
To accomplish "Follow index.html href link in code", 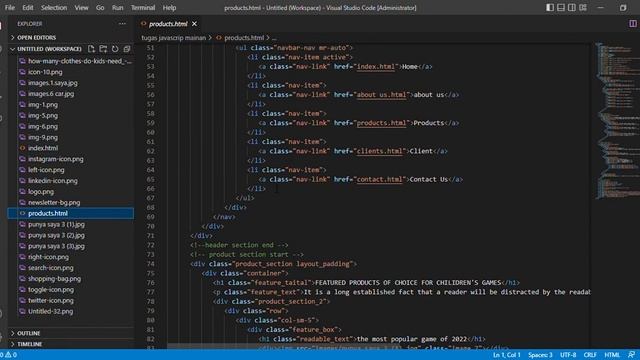I will click(x=376, y=67).
